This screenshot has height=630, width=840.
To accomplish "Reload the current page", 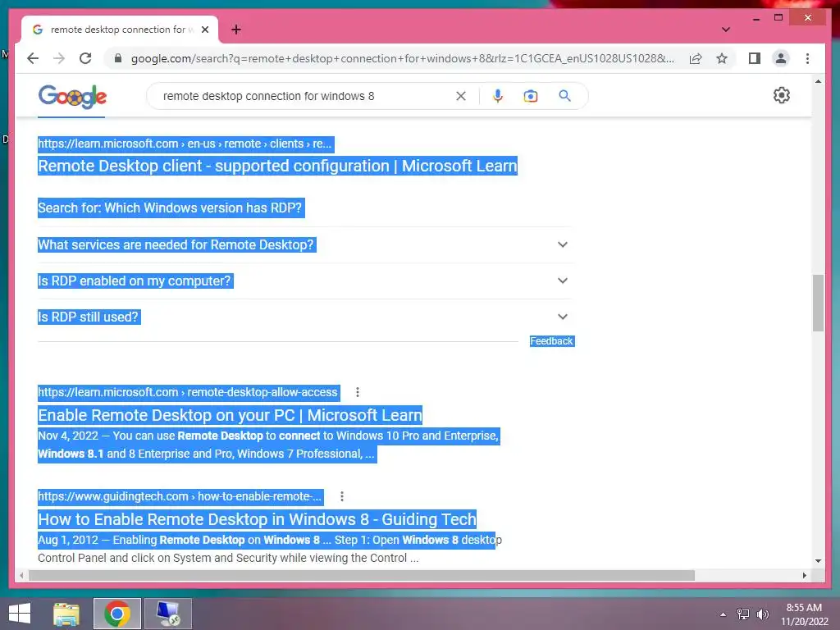I will 85,58.
